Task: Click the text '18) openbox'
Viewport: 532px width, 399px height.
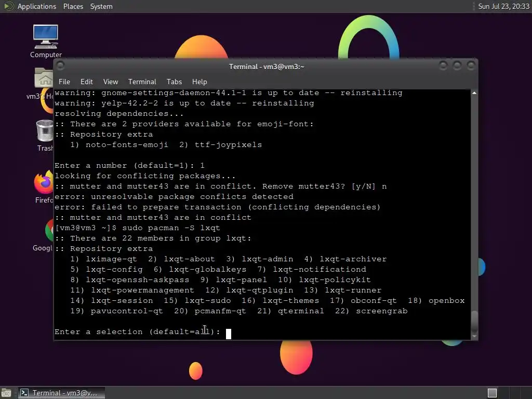Action: (436, 301)
